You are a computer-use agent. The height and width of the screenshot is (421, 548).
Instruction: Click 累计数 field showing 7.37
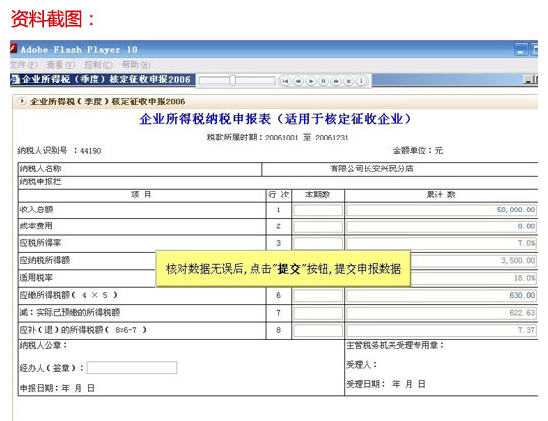pyautogui.click(x=441, y=330)
